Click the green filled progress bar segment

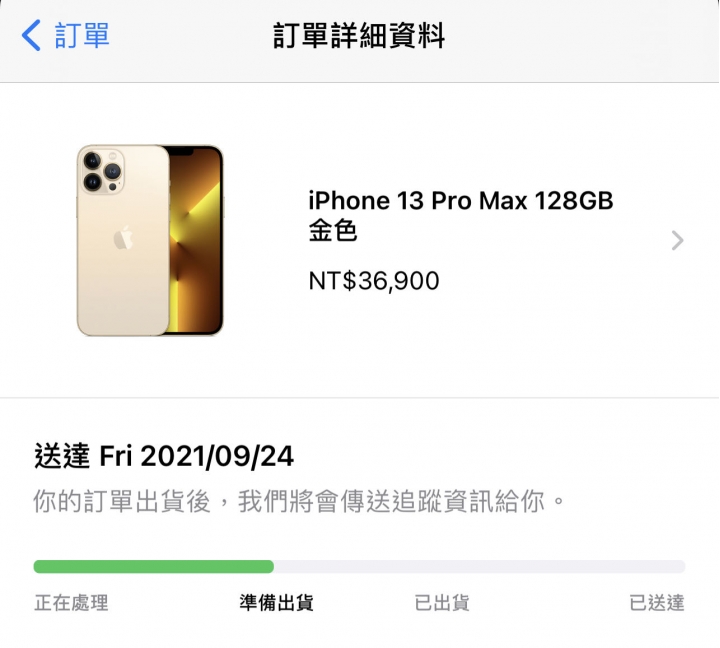[x=154, y=566]
